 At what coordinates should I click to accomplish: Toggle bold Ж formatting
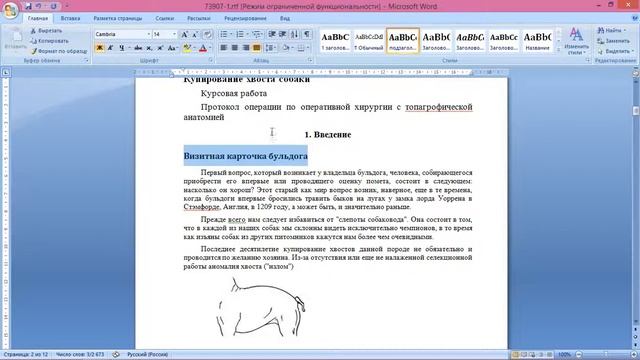[100, 48]
